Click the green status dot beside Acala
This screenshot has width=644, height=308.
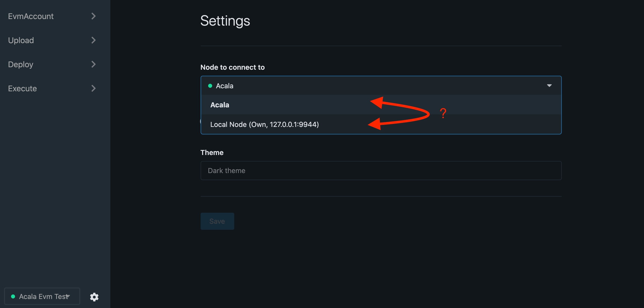210,86
